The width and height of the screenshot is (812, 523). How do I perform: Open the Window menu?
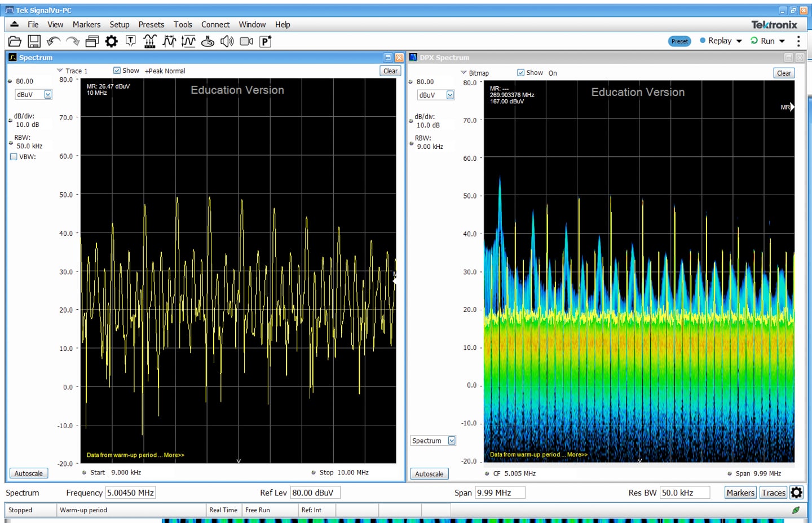(x=252, y=24)
